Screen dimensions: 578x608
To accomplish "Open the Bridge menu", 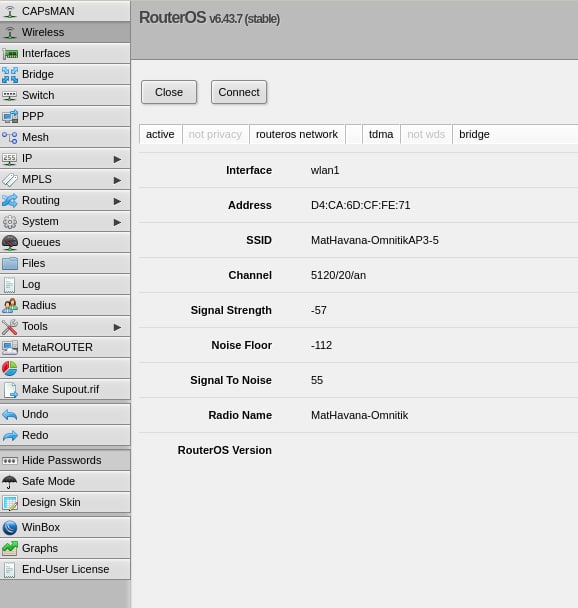I will click(x=65, y=74).
